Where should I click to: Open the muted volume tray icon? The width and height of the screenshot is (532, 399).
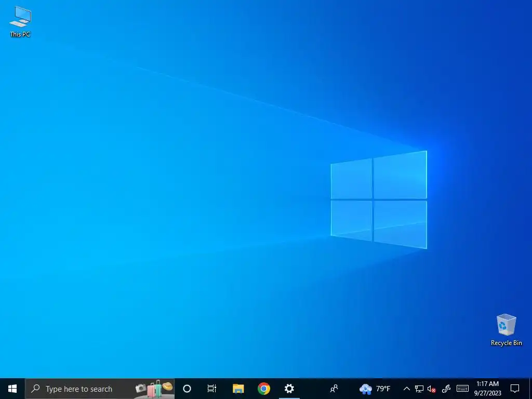(432, 389)
